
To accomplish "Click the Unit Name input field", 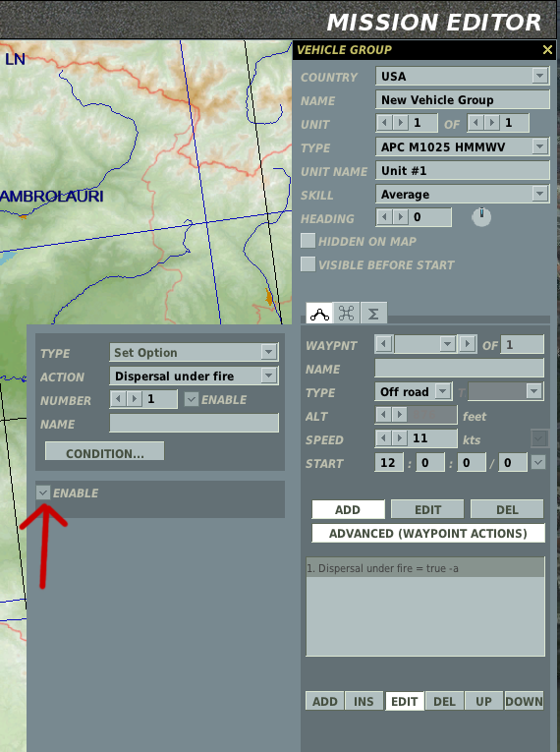I will point(463,171).
